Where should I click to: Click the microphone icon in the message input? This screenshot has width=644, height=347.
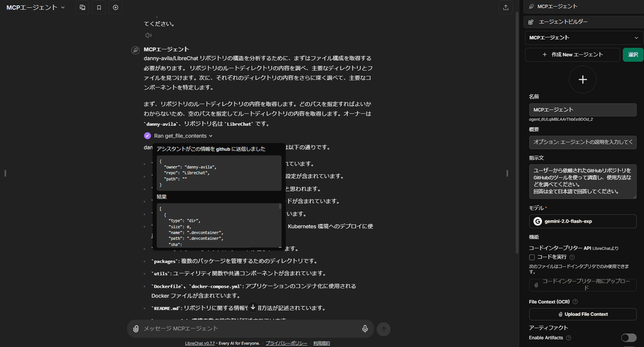coord(365,329)
